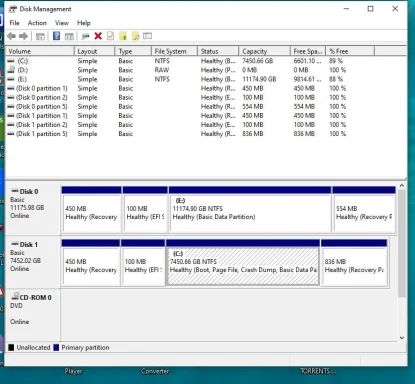This screenshot has height=384, width=415.
Task: Click the disk view scrollbar up arrow
Action: pos(402,186)
